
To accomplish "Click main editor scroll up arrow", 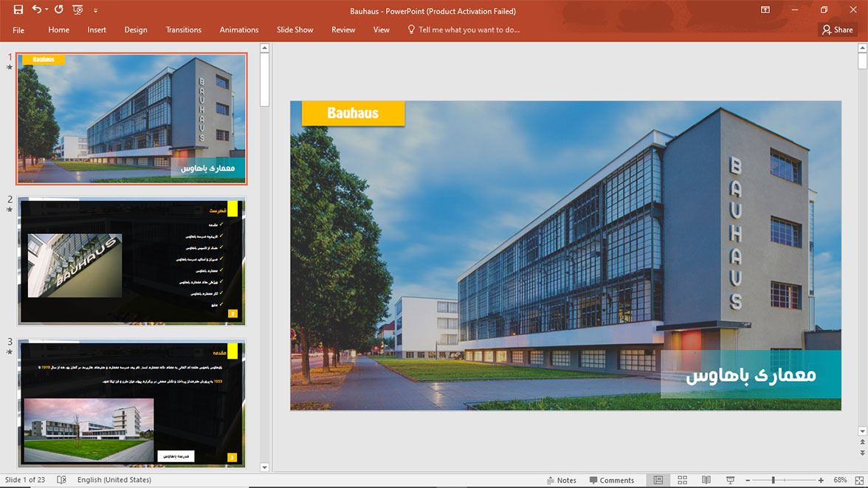I will [x=862, y=48].
